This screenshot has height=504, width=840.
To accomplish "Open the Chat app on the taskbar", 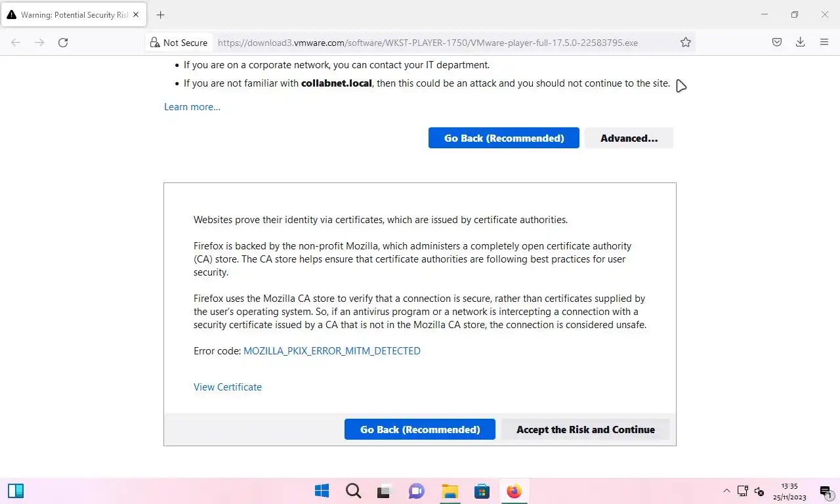I will point(417,491).
